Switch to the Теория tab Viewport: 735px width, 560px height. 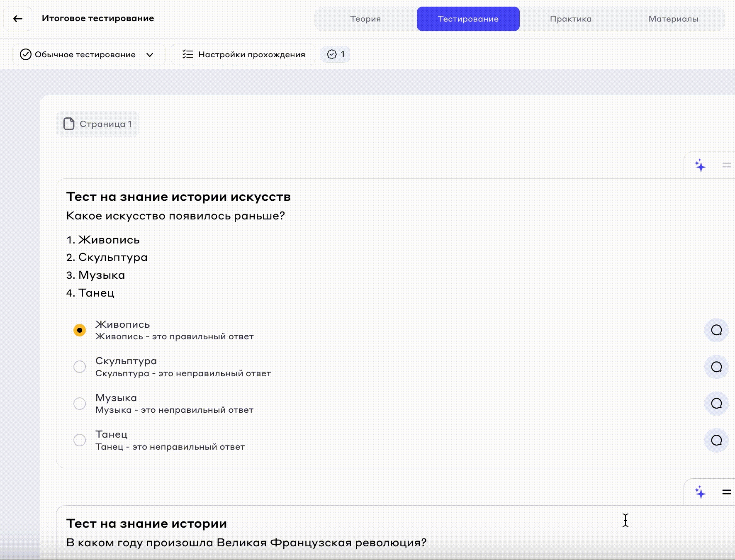[x=365, y=19]
